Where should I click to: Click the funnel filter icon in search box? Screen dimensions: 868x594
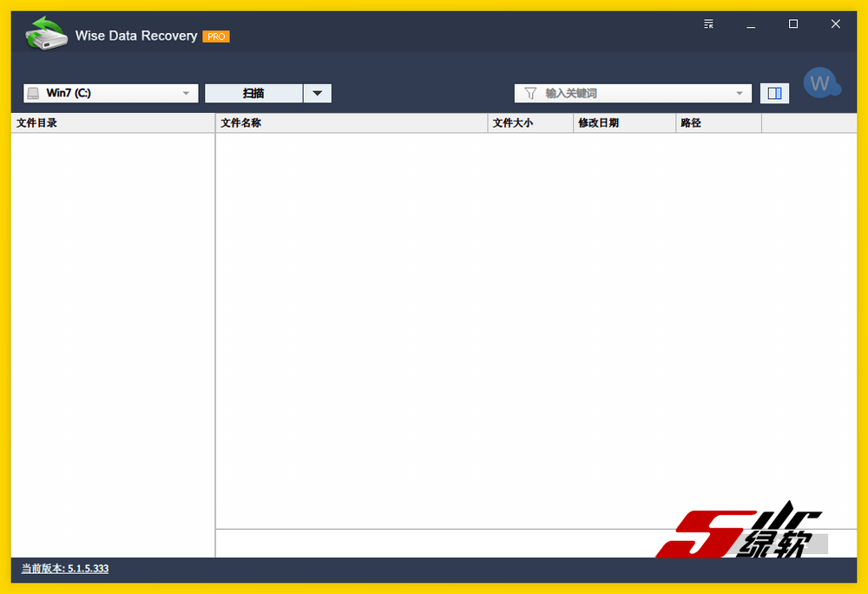[x=530, y=93]
